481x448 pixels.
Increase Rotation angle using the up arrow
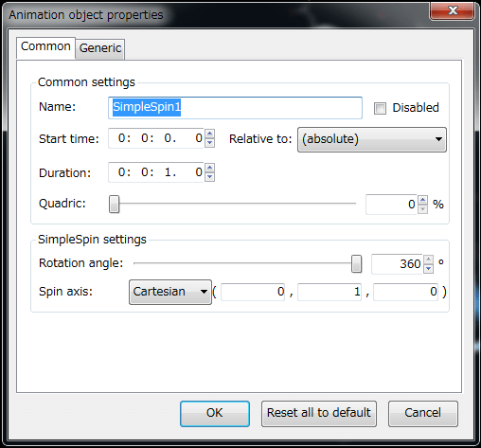(x=428, y=260)
